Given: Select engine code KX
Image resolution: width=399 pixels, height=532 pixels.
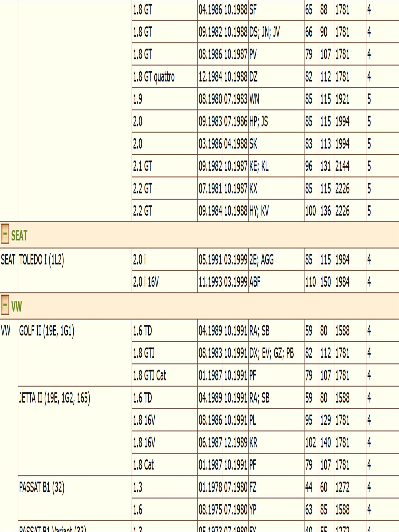Looking at the screenshot, I should 276,188.
